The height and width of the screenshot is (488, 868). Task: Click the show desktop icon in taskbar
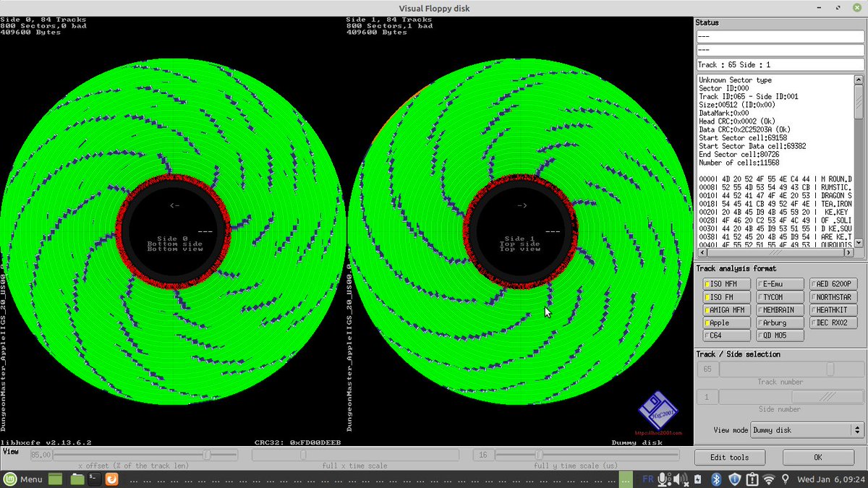(55, 479)
